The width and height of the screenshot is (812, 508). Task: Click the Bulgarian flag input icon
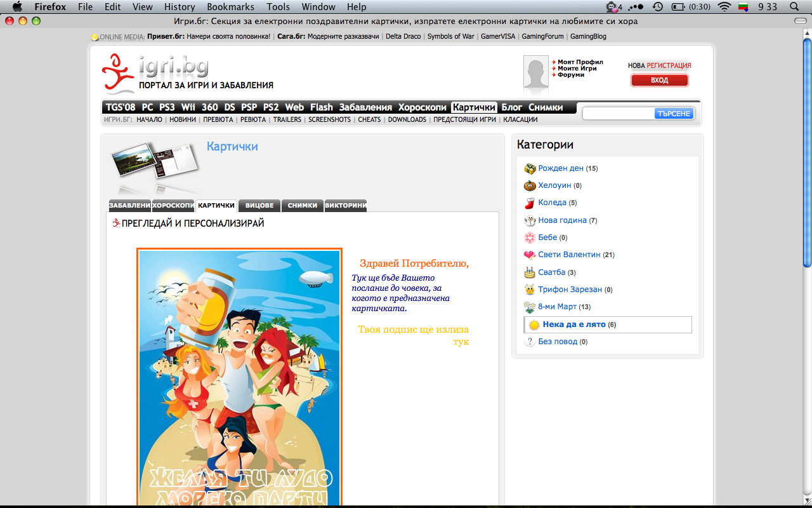point(745,7)
